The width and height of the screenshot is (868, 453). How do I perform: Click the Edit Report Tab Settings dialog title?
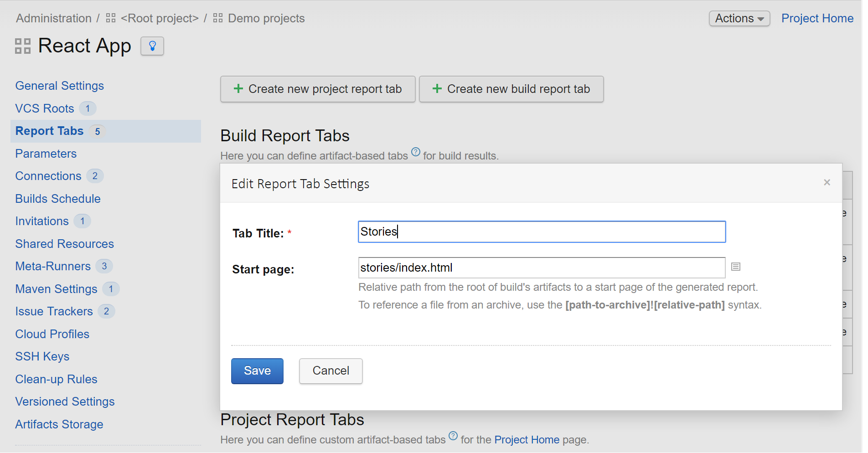point(300,184)
